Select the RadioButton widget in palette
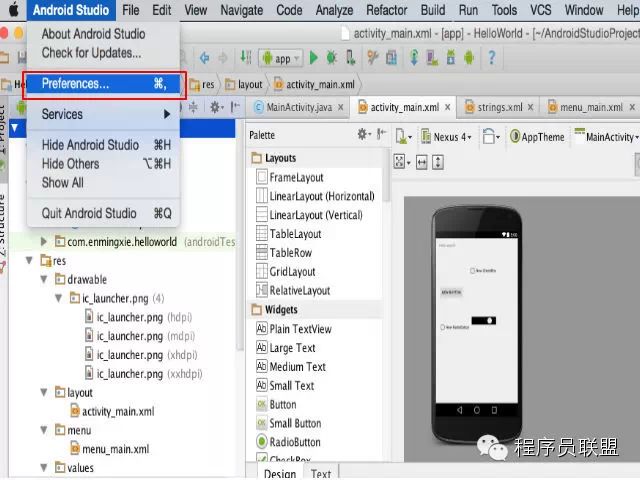Screen dimensions: 640x480 click(288, 442)
